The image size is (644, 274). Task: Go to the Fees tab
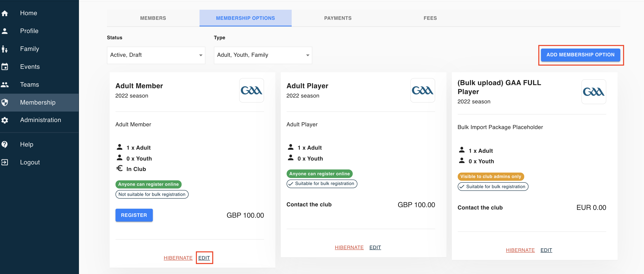click(x=430, y=18)
